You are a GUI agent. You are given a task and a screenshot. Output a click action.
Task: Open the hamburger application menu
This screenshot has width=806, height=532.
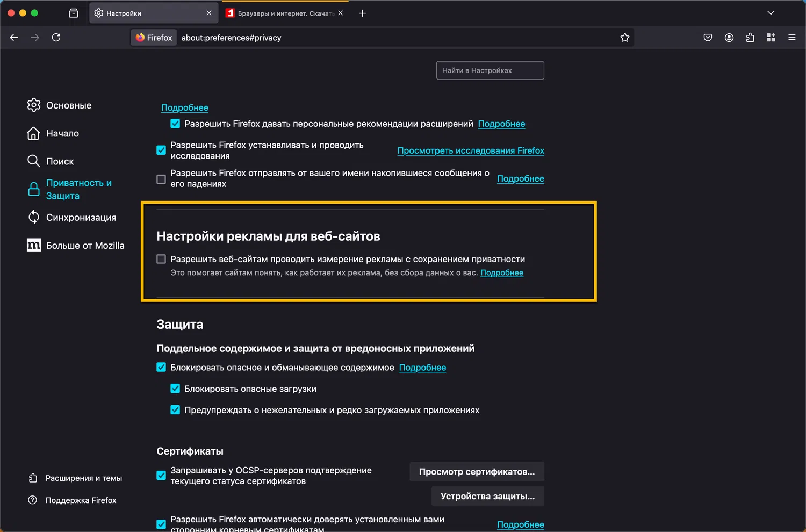tap(791, 38)
